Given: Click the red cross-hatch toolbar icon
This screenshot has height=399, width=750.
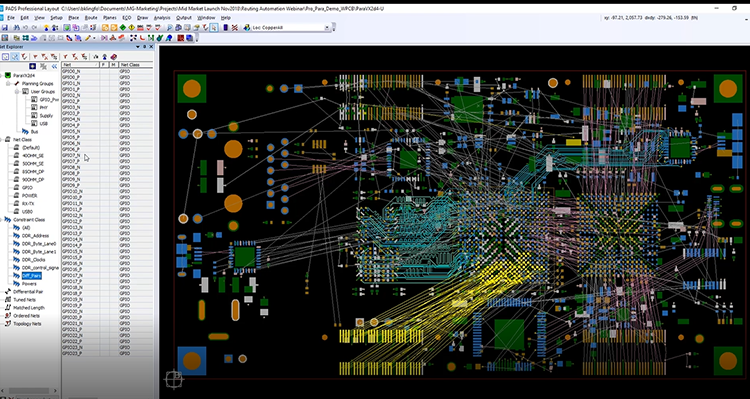Looking at the screenshot, I should click(234, 28).
